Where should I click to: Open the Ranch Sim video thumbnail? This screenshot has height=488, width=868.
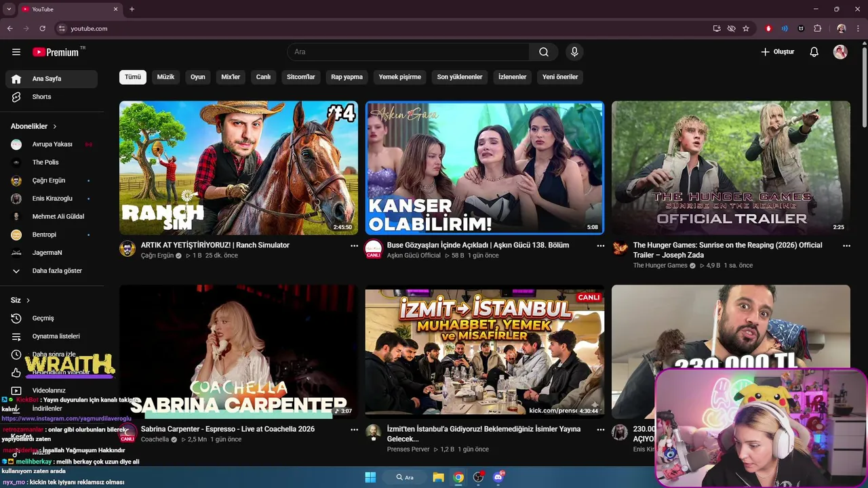[x=239, y=168]
